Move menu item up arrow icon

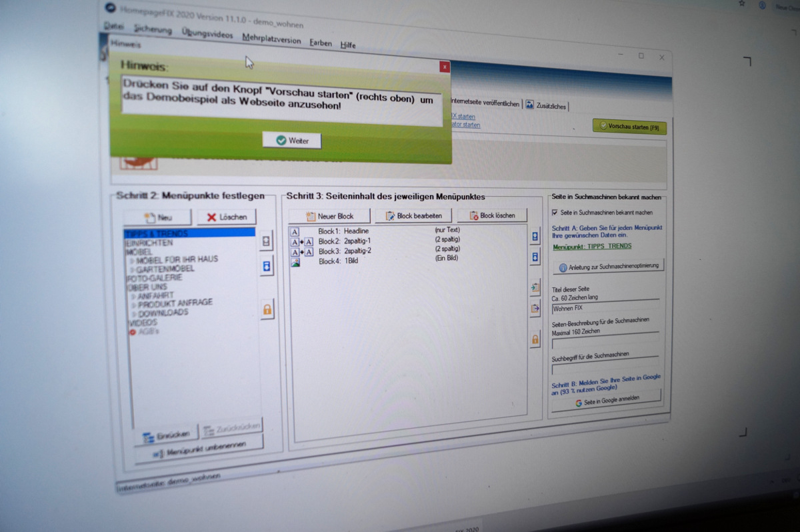click(267, 241)
